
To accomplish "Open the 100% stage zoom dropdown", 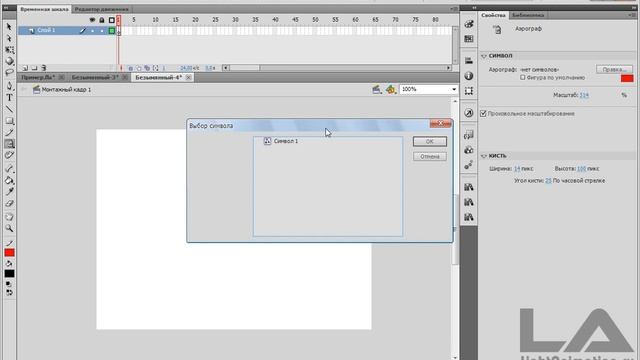I will tap(453, 89).
